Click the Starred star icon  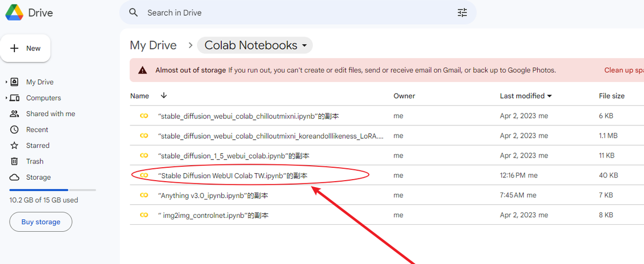coord(15,145)
